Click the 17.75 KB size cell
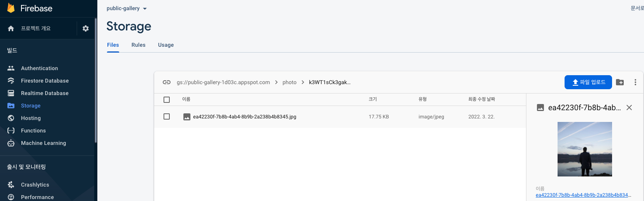 [379, 117]
